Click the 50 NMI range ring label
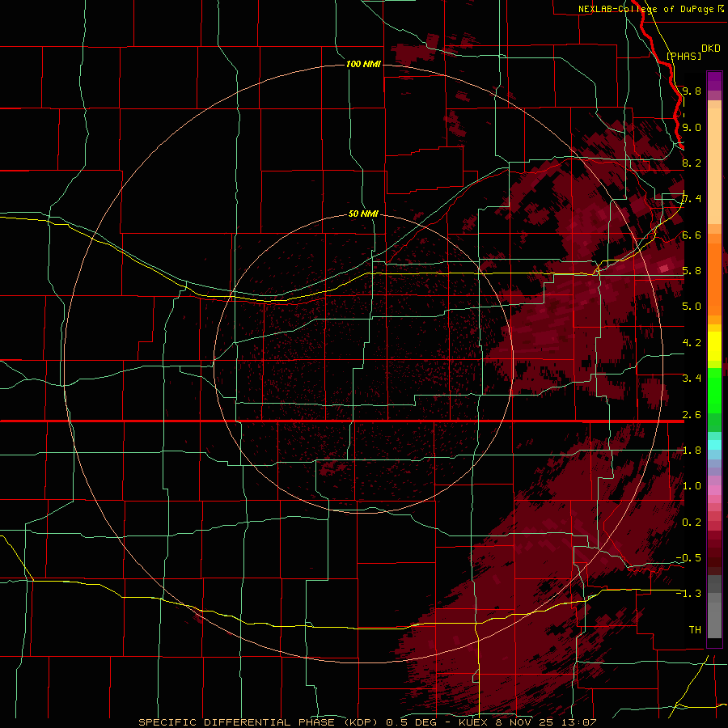The image size is (728, 728). (363, 214)
